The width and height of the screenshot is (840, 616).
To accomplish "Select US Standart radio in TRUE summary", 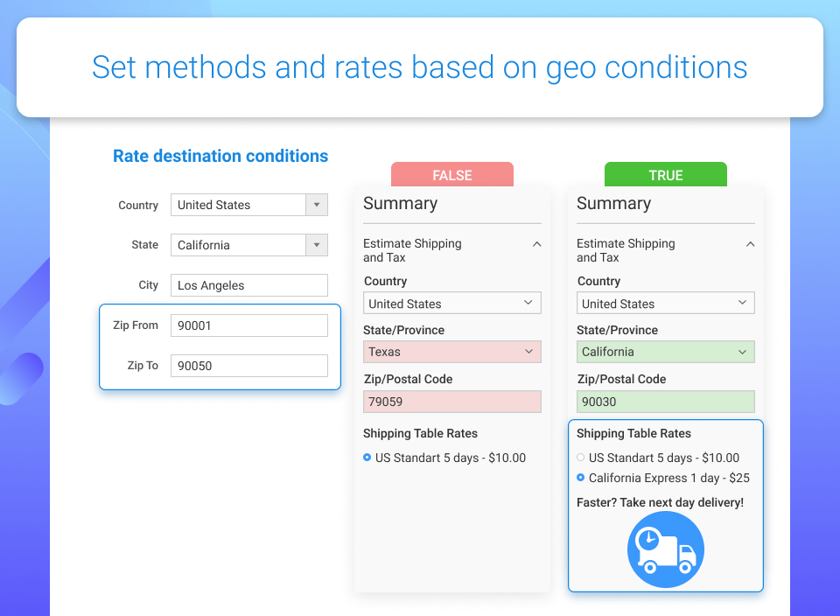I will [581, 458].
